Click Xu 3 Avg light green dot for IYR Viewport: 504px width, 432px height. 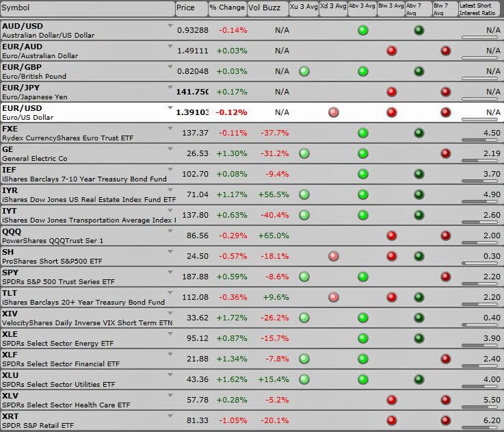tap(304, 194)
